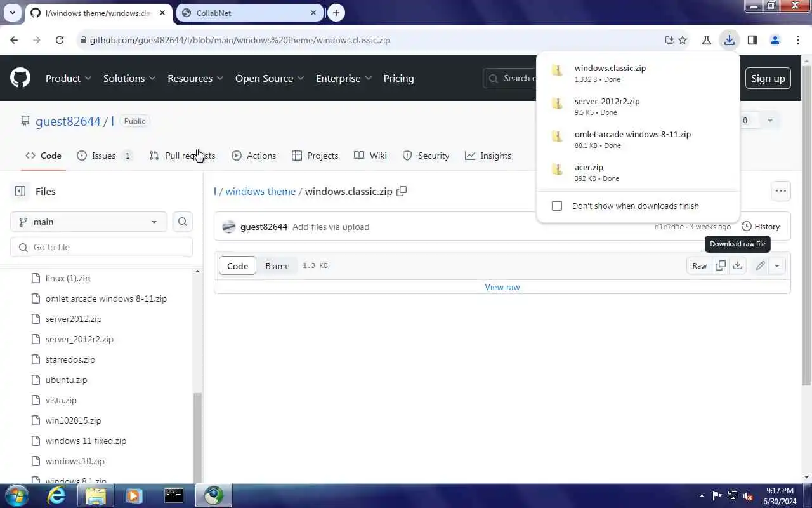812x508 pixels.
Task: Open Chrome downloads icon in toolbar
Action: (729, 40)
